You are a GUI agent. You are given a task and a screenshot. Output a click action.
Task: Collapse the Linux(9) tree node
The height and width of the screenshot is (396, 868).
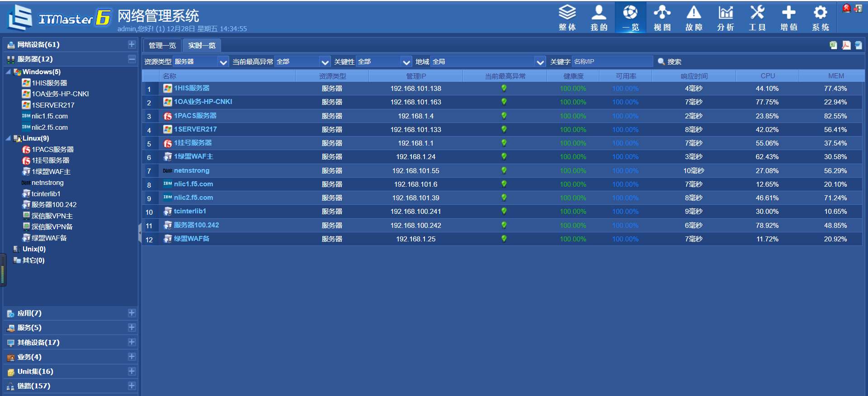(x=8, y=138)
